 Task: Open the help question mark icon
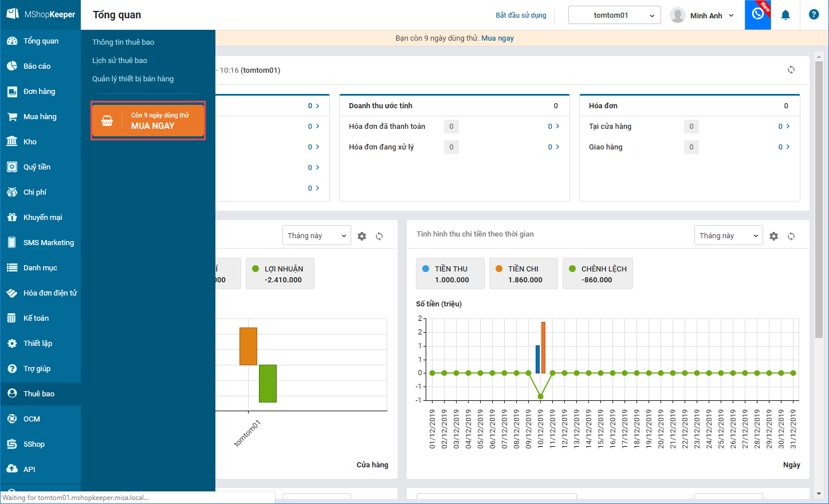click(814, 15)
